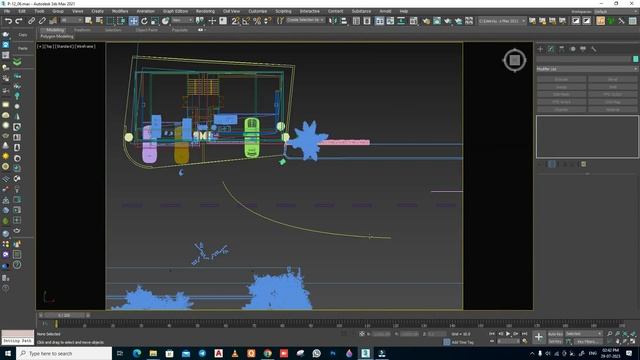Toggle the 2.5D Snaps button
Screen dimensions: 640x360
point(235,21)
